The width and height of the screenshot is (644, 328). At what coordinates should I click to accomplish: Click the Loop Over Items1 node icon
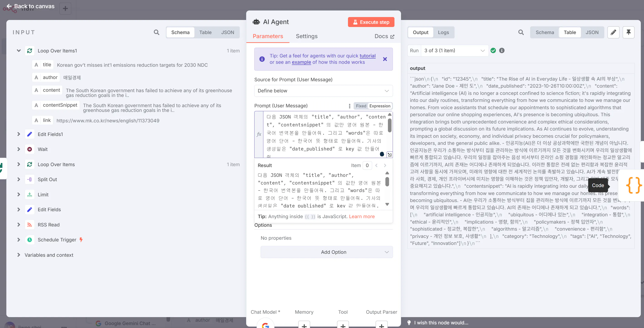pos(29,51)
